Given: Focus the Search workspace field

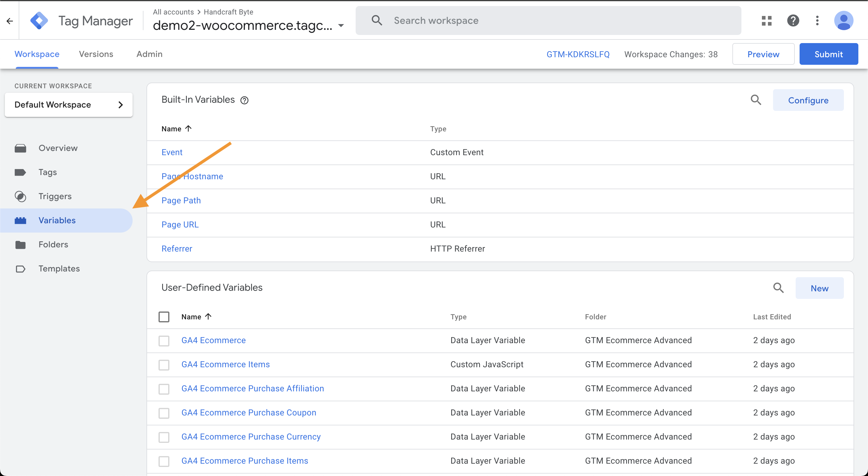Looking at the screenshot, I should (x=559, y=20).
